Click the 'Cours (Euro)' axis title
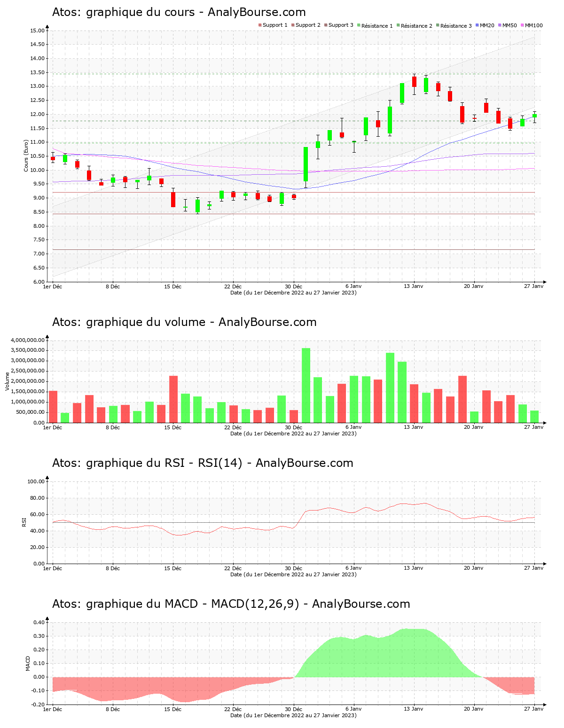The height and width of the screenshot is (728, 564). click(x=26, y=155)
